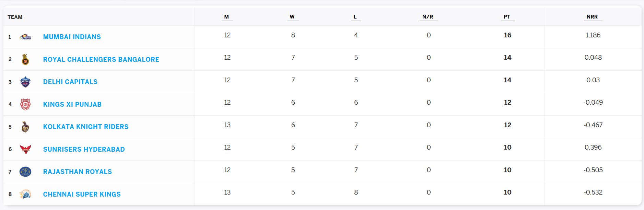Open the Kings XI Punjab link
644x210 pixels.
click(x=72, y=104)
